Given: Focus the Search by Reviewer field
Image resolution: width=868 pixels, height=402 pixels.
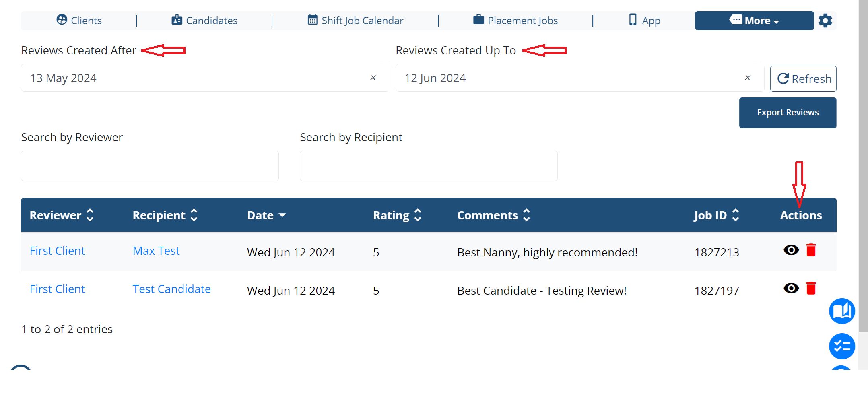Looking at the screenshot, I should click(x=150, y=166).
